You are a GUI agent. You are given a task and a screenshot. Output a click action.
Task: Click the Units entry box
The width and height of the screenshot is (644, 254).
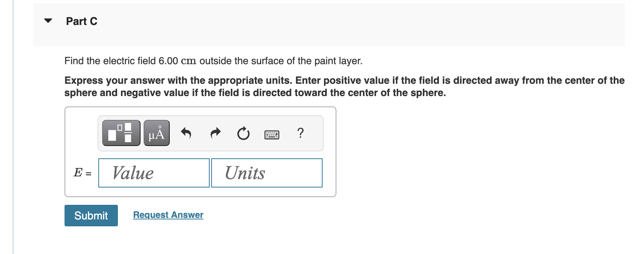tap(266, 173)
